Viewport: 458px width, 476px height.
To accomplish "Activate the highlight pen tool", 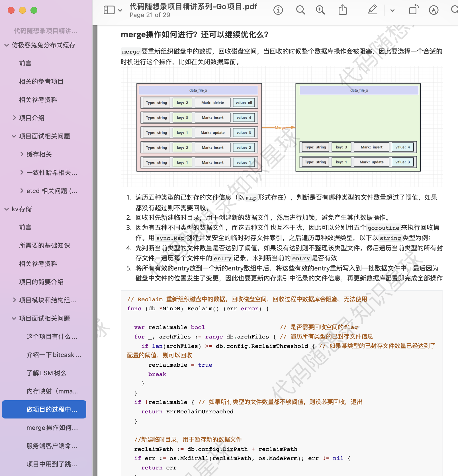I will [372, 10].
